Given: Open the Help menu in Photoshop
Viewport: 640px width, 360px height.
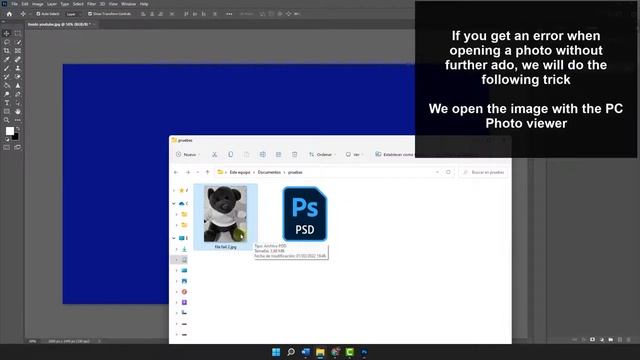Looking at the screenshot, I should point(144,4).
